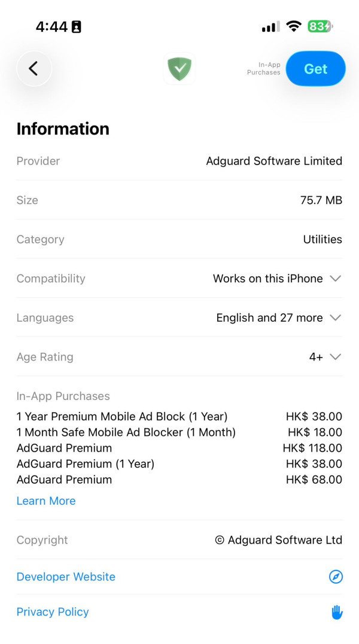
Task: Tap the status bar clock showing 4:44
Action: coord(51,26)
